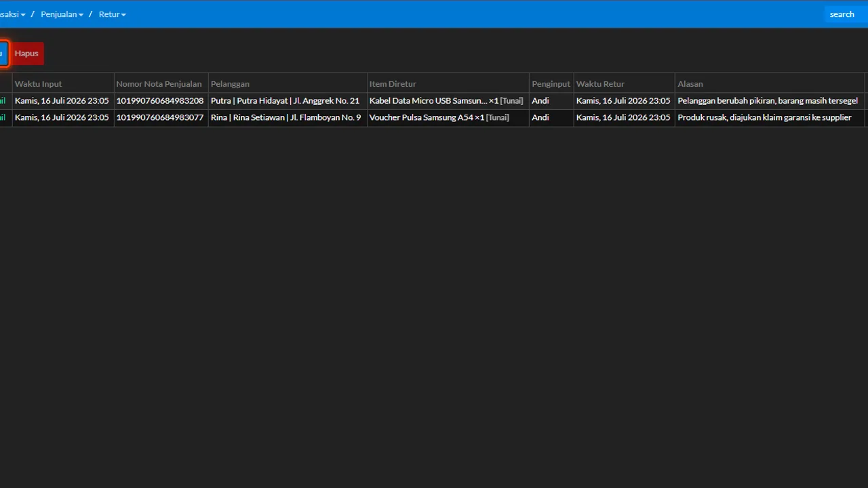868x488 pixels.
Task: Click the Voucher Pulsa Samsung A54 item cell
Action: point(448,118)
